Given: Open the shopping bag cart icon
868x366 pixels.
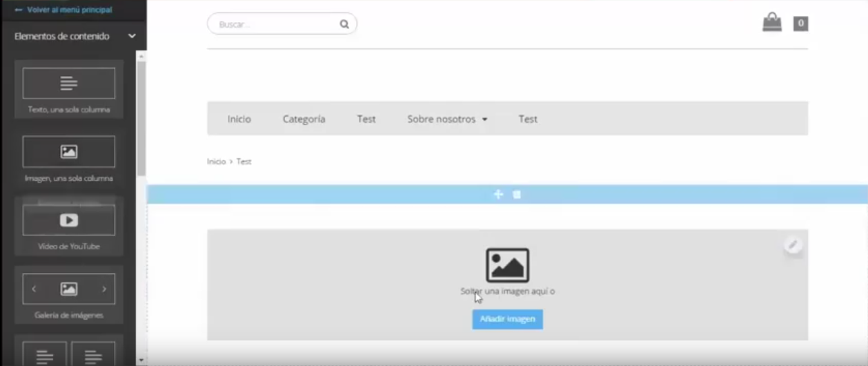Looking at the screenshot, I should click(772, 22).
